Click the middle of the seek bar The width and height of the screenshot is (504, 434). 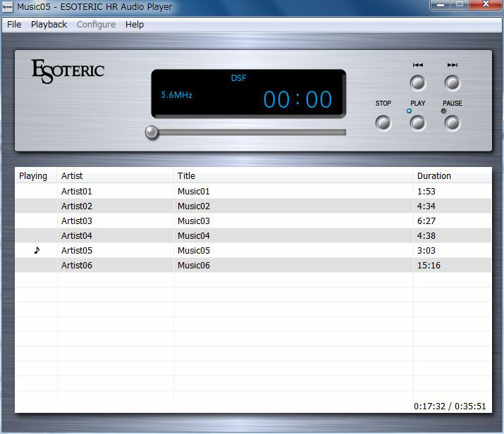pyautogui.click(x=248, y=132)
